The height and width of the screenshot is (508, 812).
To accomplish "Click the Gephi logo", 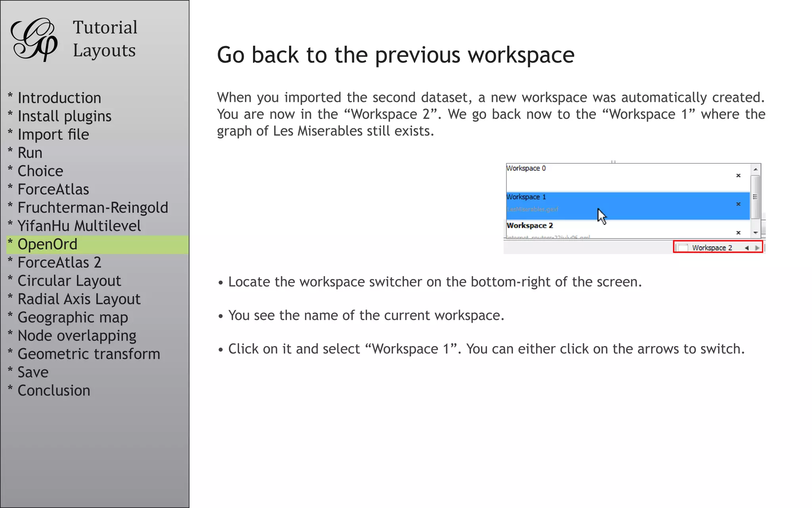I will [x=34, y=40].
